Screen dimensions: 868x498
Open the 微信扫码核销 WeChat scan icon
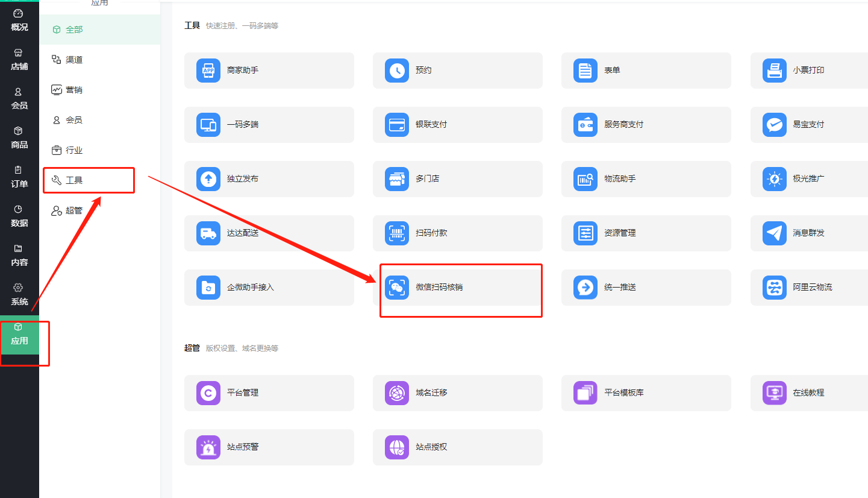397,288
